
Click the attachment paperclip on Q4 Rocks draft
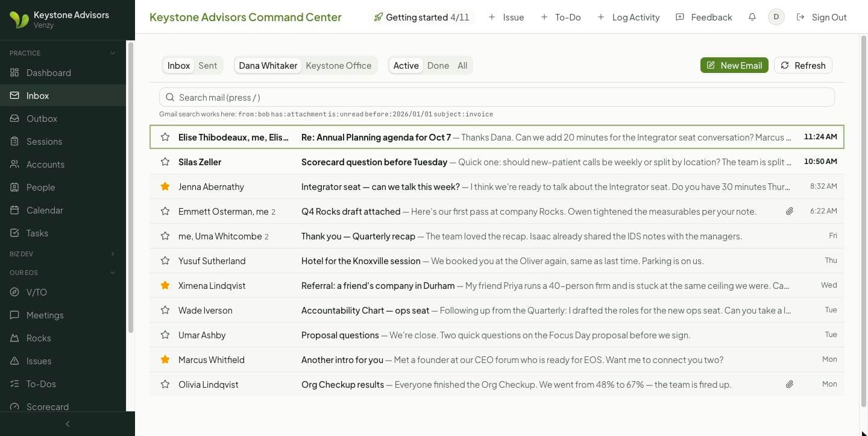pyautogui.click(x=789, y=211)
